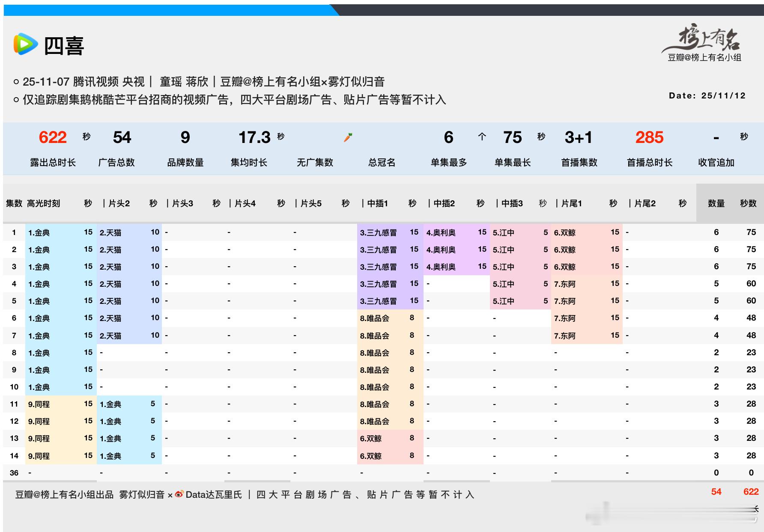Image resolution: width=764 pixels, height=532 pixels.
Task: Click the red total 54 at table bottom
Action: click(716, 492)
